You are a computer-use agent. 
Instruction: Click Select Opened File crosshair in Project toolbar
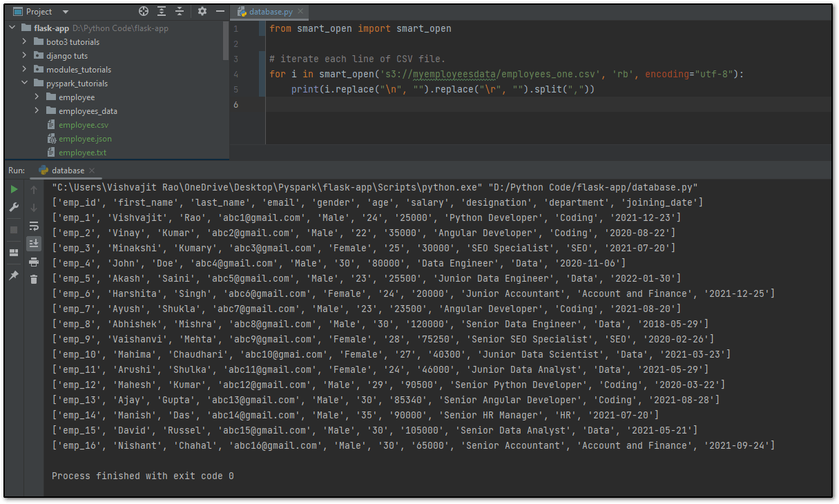(144, 11)
